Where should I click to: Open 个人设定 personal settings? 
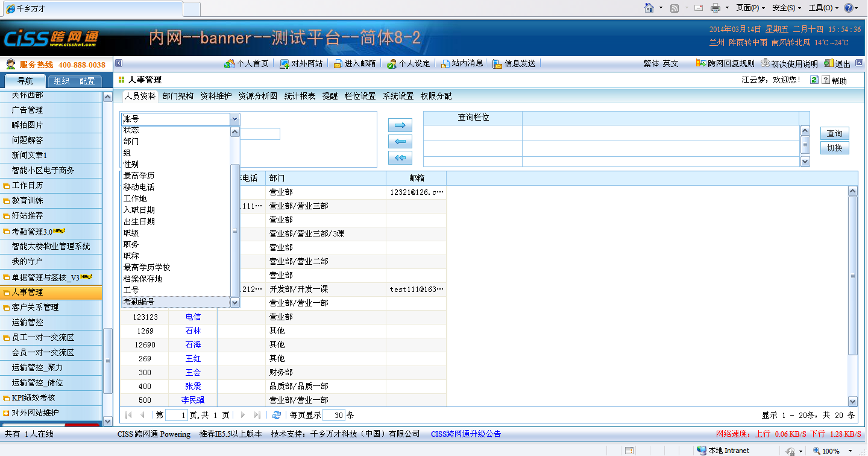(x=392, y=64)
